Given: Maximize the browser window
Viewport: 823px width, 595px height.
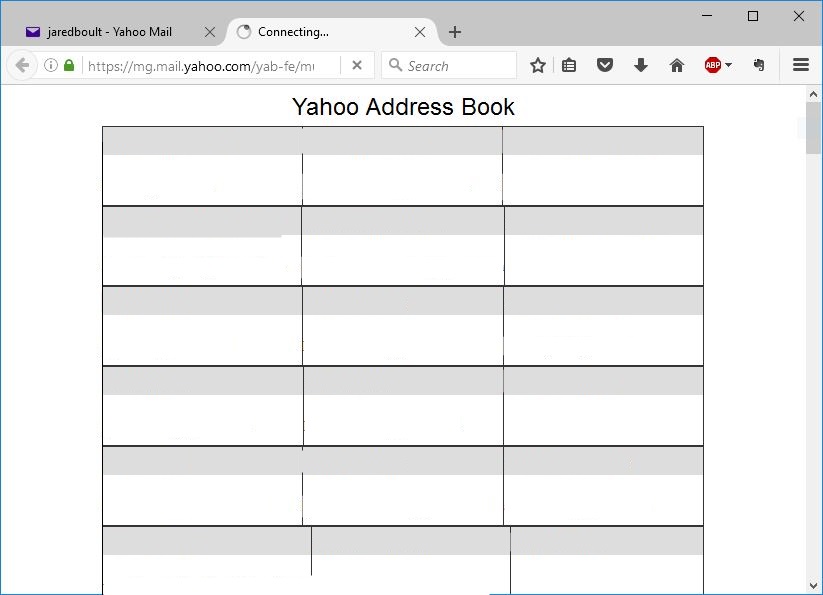Looking at the screenshot, I should coord(753,16).
